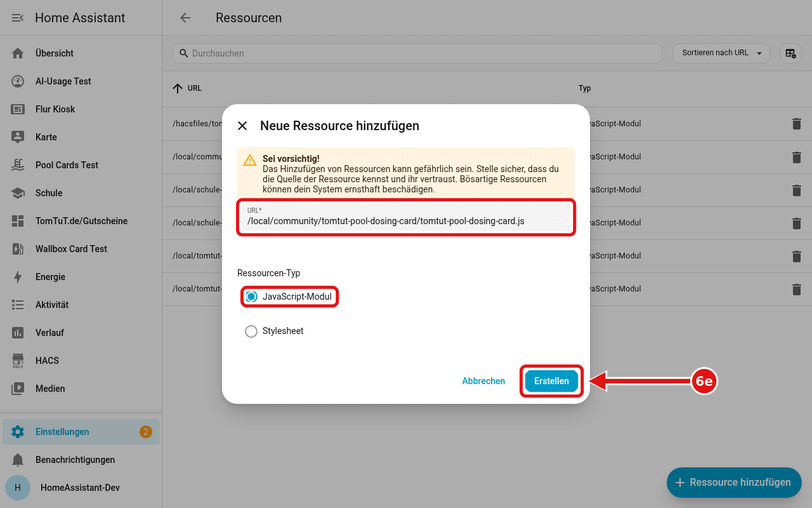The height and width of the screenshot is (508, 812).
Task: Open the table settings icon
Action: click(x=790, y=53)
